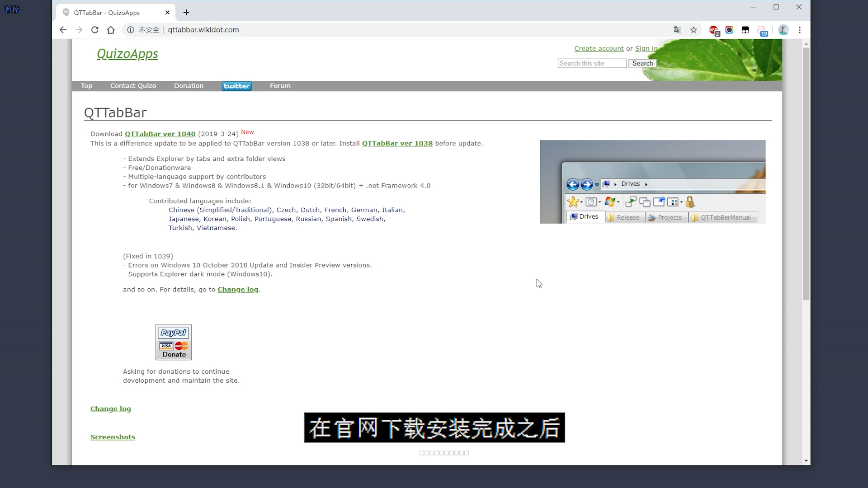Open the Chrome three-dot menu
Image resolution: width=868 pixels, height=488 pixels.
800,30
